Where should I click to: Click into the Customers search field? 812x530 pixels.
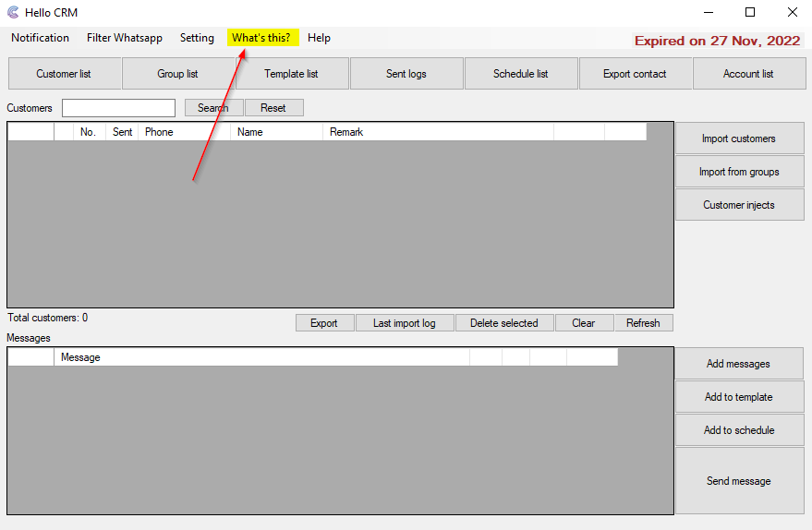click(x=118, y=108)
